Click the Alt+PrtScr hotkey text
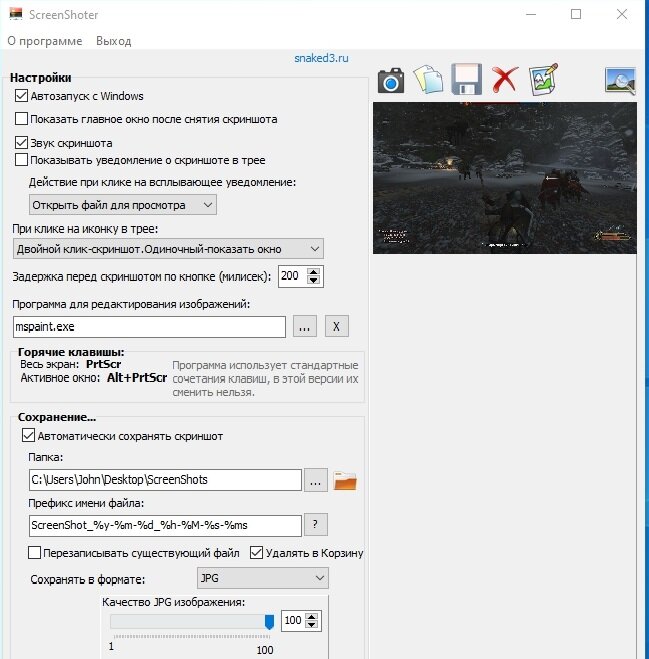Image resolution: width=649 pixels, height=659 pixels. click(x=137, y=377)
